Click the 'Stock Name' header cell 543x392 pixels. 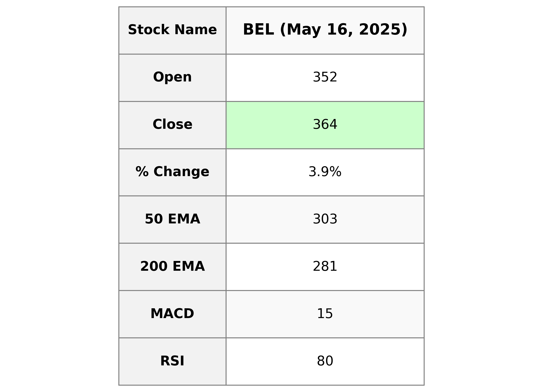point(172,30)
